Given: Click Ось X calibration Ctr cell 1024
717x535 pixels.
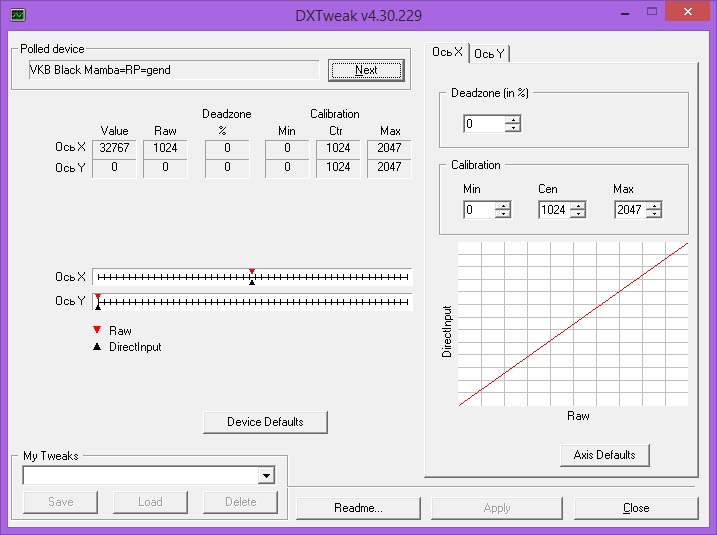Looking at the screenshot, I should tap(338, 148).
